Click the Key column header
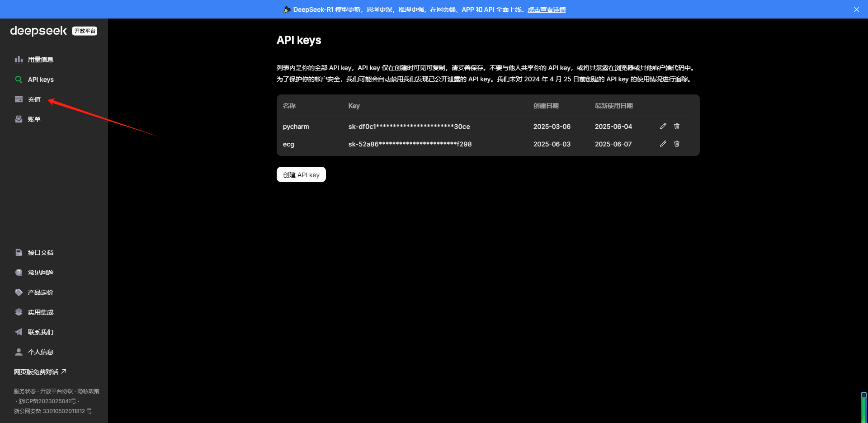The image size is (868, 423). point(354,106)
